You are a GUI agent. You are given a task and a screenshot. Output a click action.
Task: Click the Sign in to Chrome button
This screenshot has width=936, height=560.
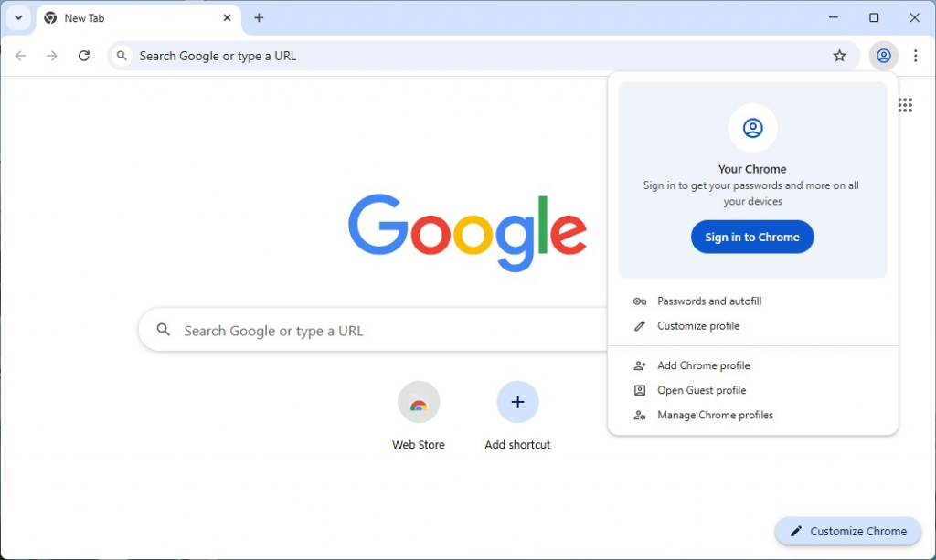point(752,237)
